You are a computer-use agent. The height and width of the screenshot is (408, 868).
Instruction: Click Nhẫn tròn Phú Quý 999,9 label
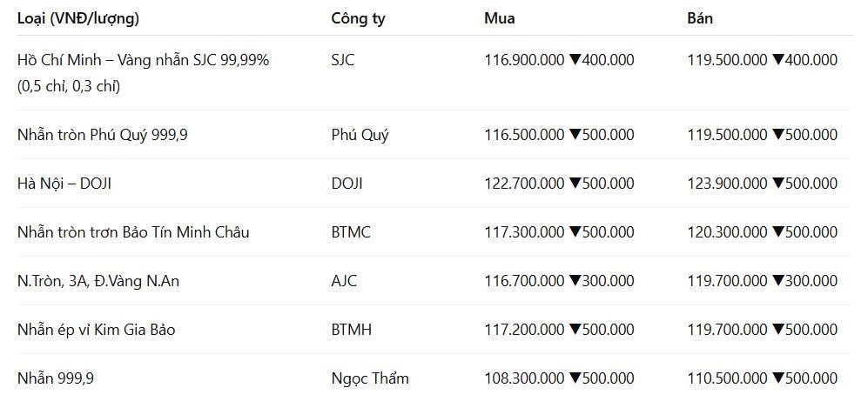[103, 135]
